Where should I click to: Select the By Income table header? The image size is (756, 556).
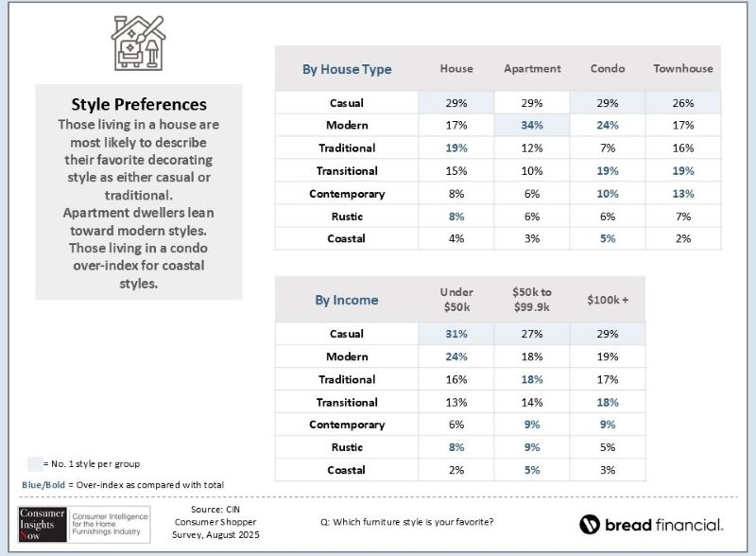(x=347, y=300)
